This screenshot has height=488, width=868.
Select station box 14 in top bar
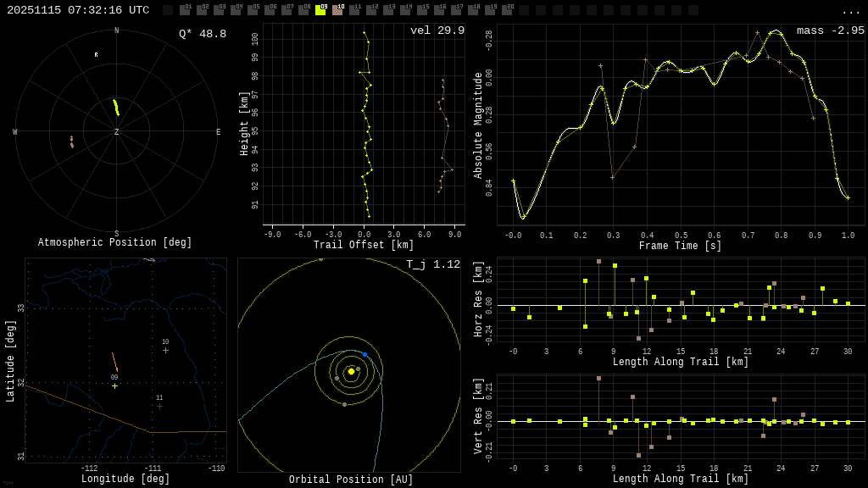405,10
